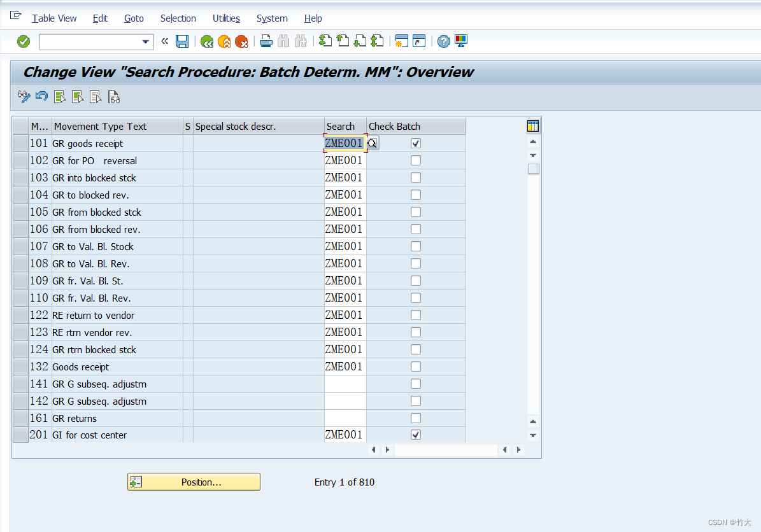
Task: Open the Edit menu
Action: click(100, 18)
